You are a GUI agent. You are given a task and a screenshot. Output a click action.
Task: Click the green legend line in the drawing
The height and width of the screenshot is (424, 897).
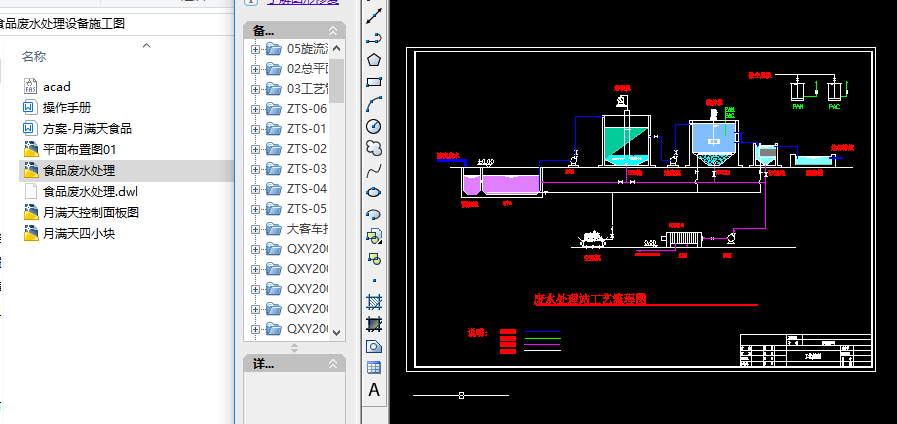(542, 338)
